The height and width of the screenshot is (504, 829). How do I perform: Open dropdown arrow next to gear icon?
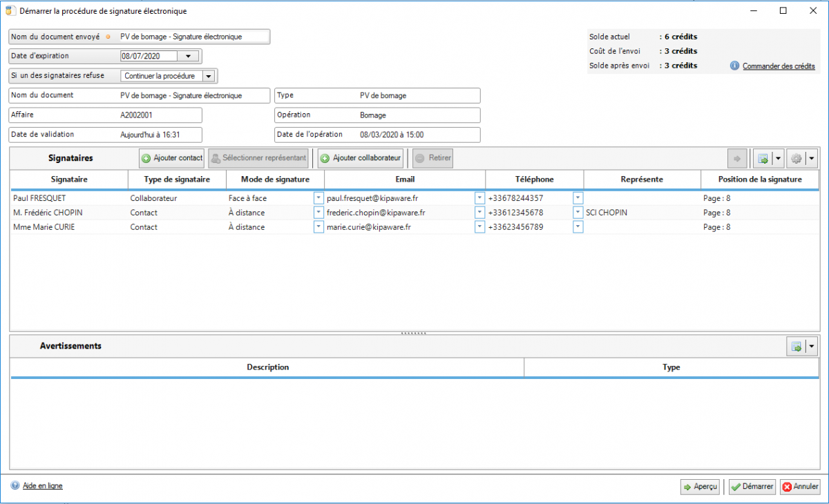812,159
